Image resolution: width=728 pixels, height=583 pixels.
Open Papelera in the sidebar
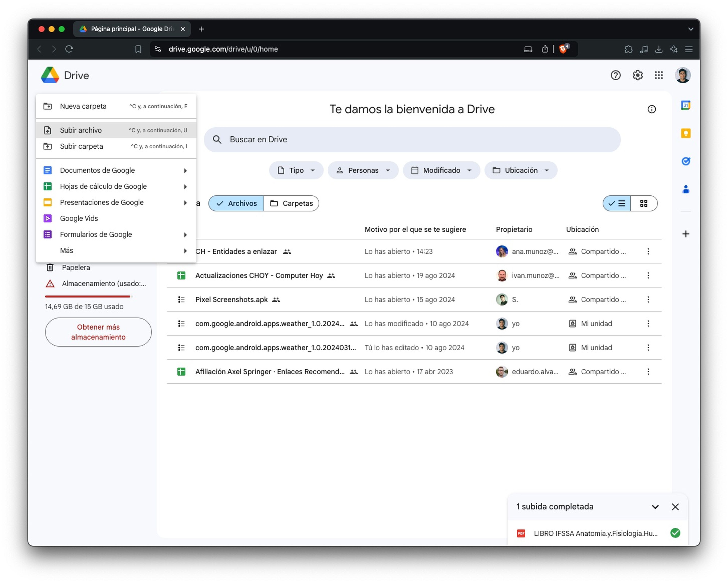[x=76, y=267]
